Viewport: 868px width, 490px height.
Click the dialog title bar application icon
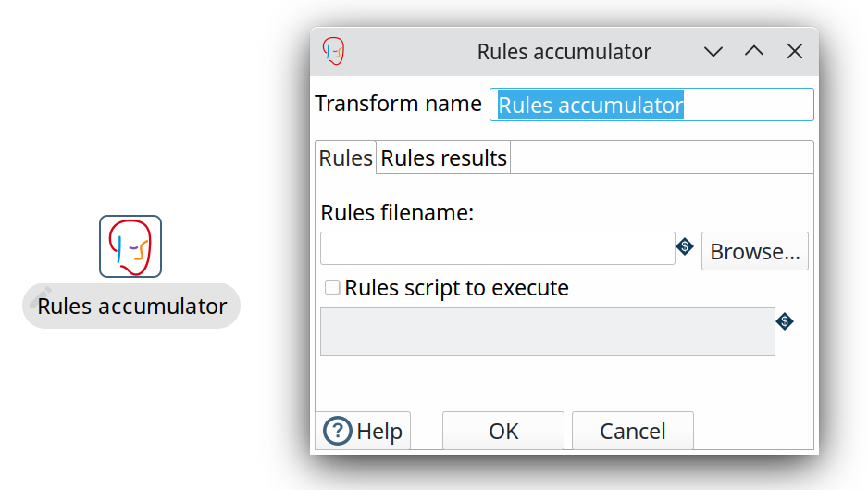pos(333,52)
